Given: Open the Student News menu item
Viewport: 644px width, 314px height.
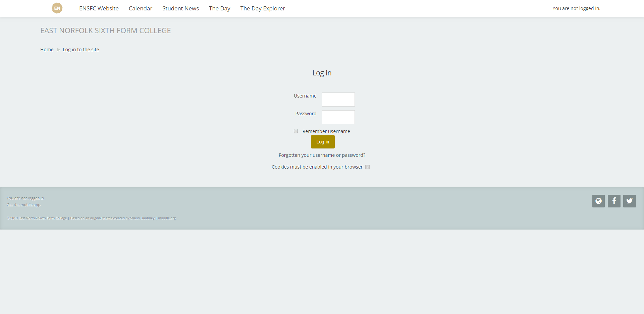Looking at the screenshot, I should tap(180, 8).
